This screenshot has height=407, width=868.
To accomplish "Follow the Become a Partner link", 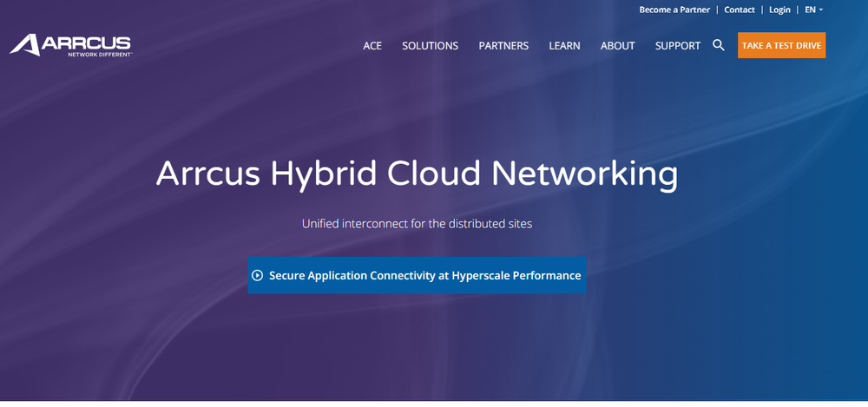I will click(674, 10).
